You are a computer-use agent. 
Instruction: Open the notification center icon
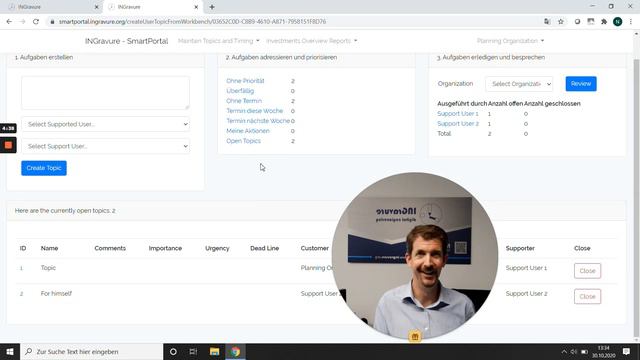tap(626, 351)
